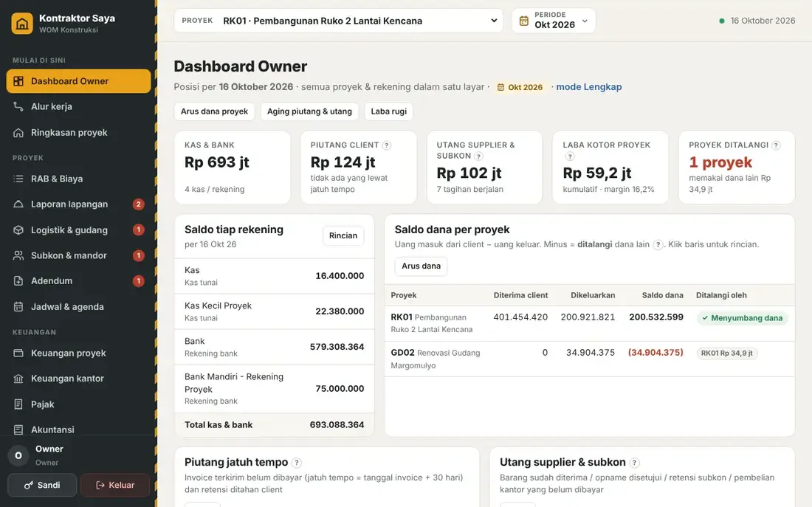
Task: Click the Sandi password button
Action: 42,486
